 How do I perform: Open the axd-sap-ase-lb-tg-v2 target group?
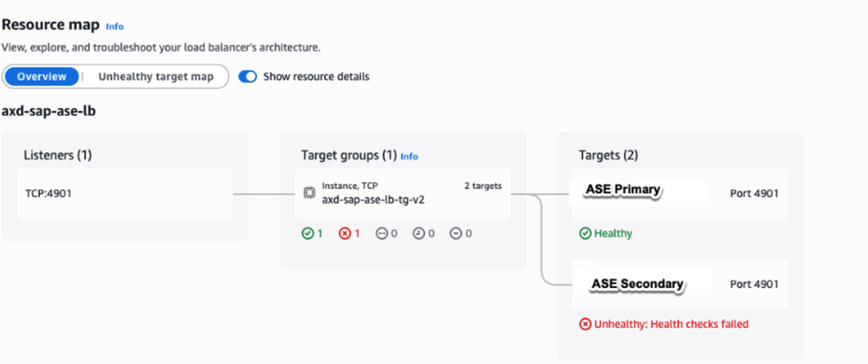(374, 200)
